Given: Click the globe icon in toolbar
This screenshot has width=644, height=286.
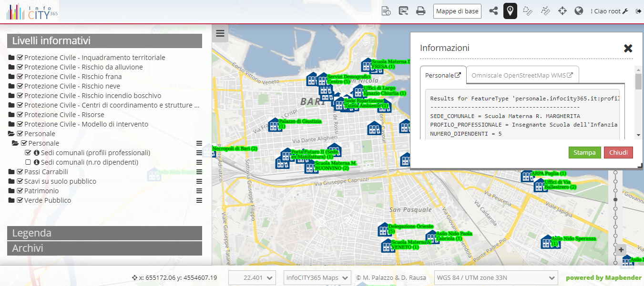Looking at the screenshot, I should coord(579,11).
